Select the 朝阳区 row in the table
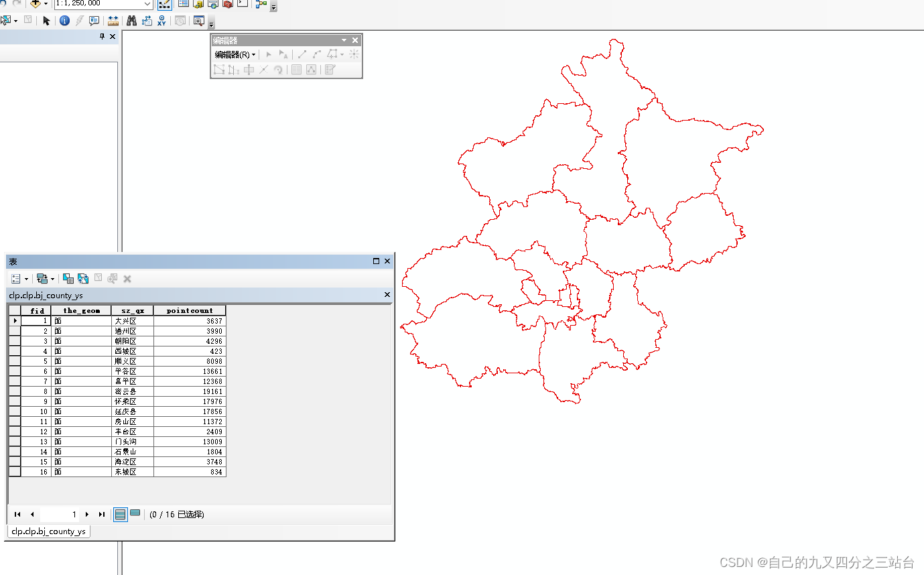Viewport: 924px width, 575px height. point(132,340)
